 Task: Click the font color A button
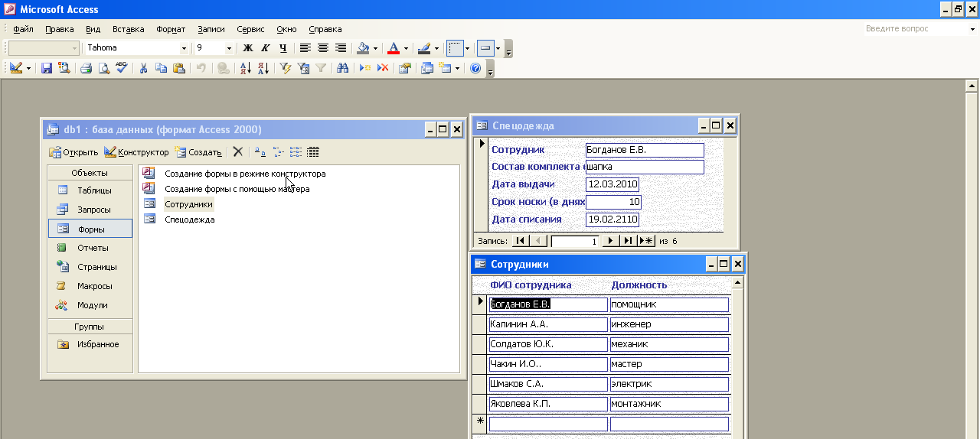394,47
